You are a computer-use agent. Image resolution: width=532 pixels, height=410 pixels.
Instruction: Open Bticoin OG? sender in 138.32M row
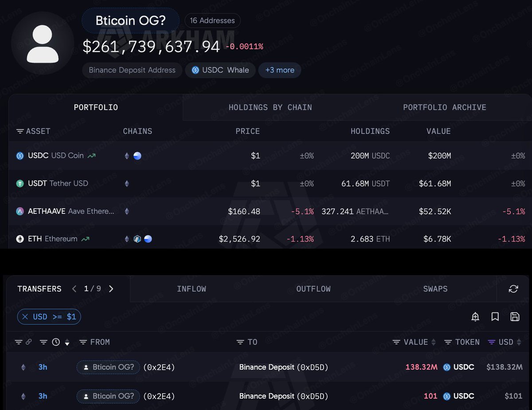coord(109,367)
